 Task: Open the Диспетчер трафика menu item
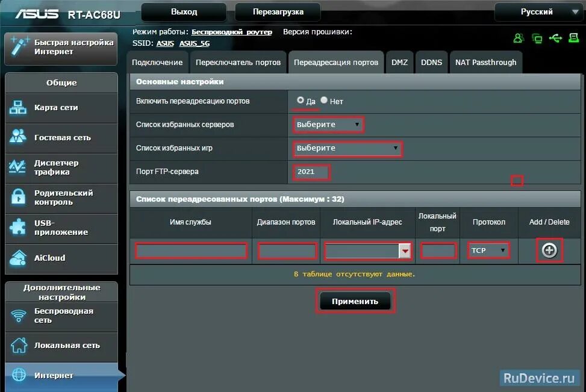[61, 167]
